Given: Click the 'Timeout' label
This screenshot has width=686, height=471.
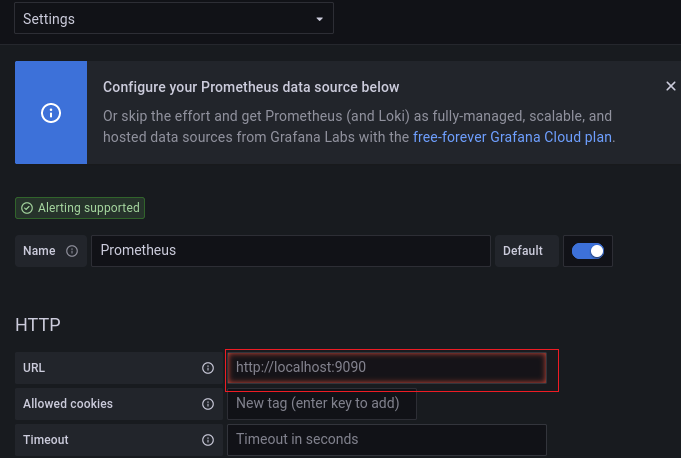Looking at the screenshot, I should pyautogui.click(x=46, y=440).
